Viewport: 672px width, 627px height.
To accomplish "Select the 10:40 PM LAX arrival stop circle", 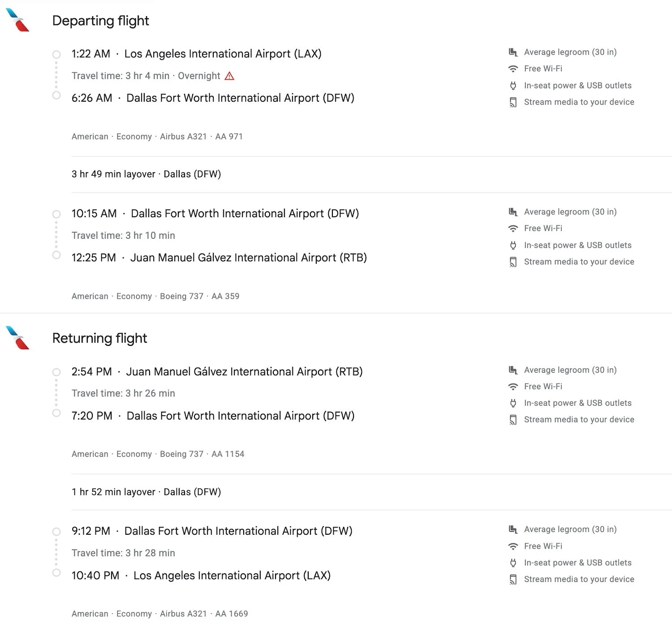I will point(56,573).
